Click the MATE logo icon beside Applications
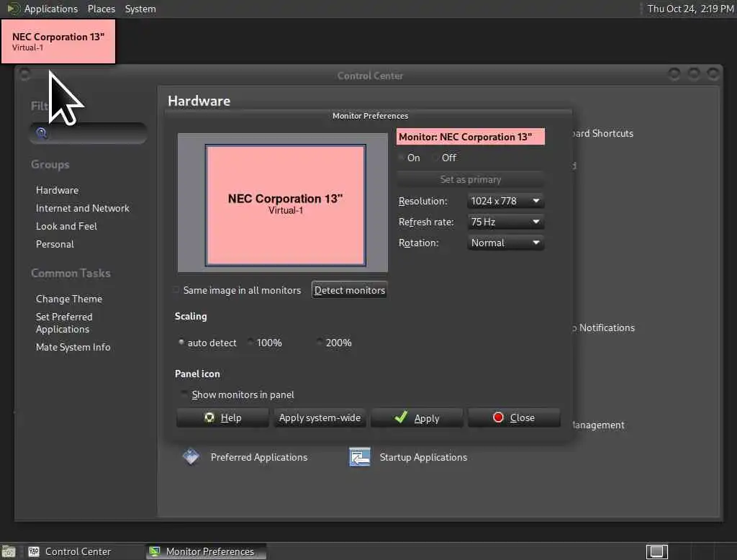737x560 pixels. tap(13, 9)
